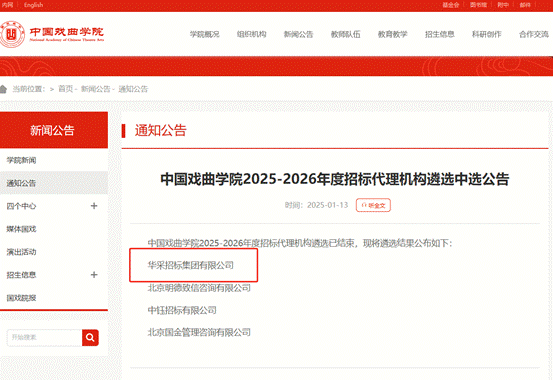
Task: Select 媒体国戏 in the sidebar
Action: 22,229
